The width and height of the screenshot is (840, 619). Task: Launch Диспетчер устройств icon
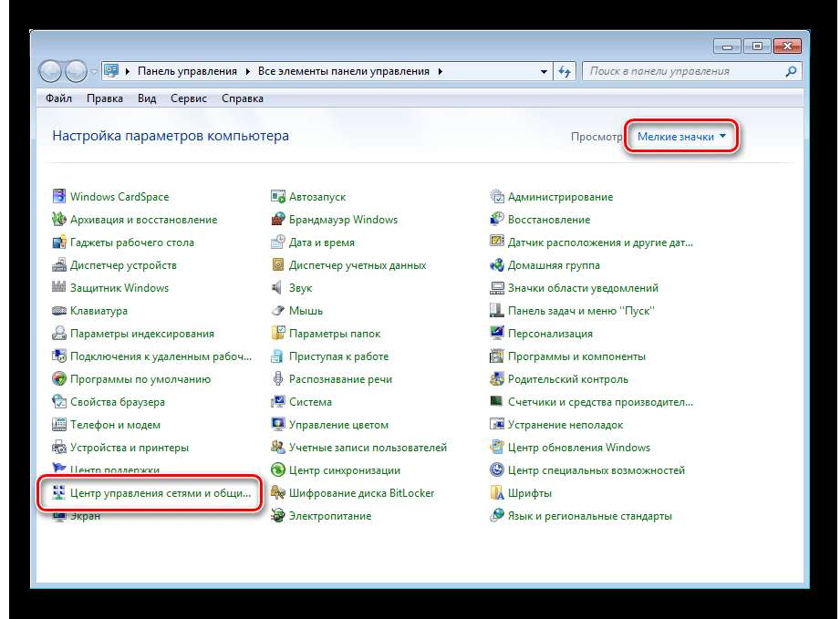59,265
